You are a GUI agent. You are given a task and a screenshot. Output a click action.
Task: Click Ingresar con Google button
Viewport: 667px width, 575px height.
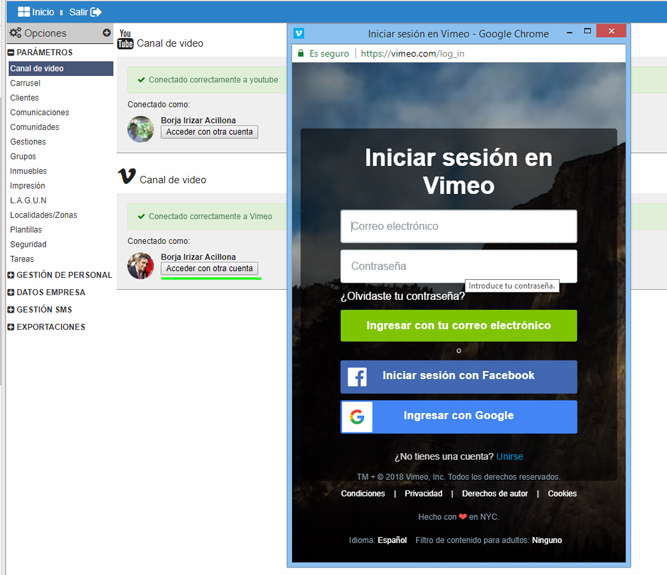coord(459,417)
